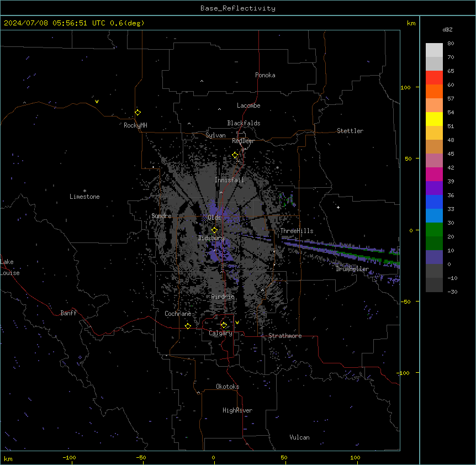Select the orange 60-57 dBZ swatch
Screen dimensions: 476x465
click(434, 91)
